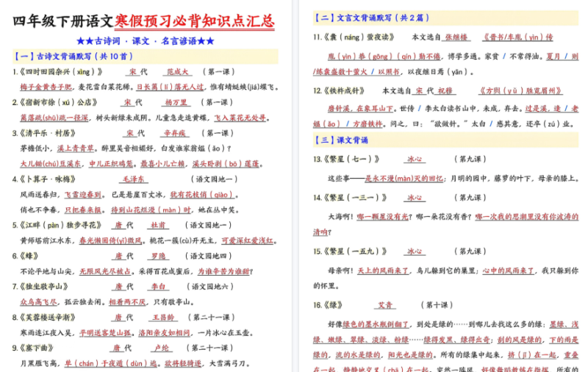Select the heading '【二】文言文背诵默写（共2篇）'
This screenshot has height=372, width=588.
coord(372,18)
